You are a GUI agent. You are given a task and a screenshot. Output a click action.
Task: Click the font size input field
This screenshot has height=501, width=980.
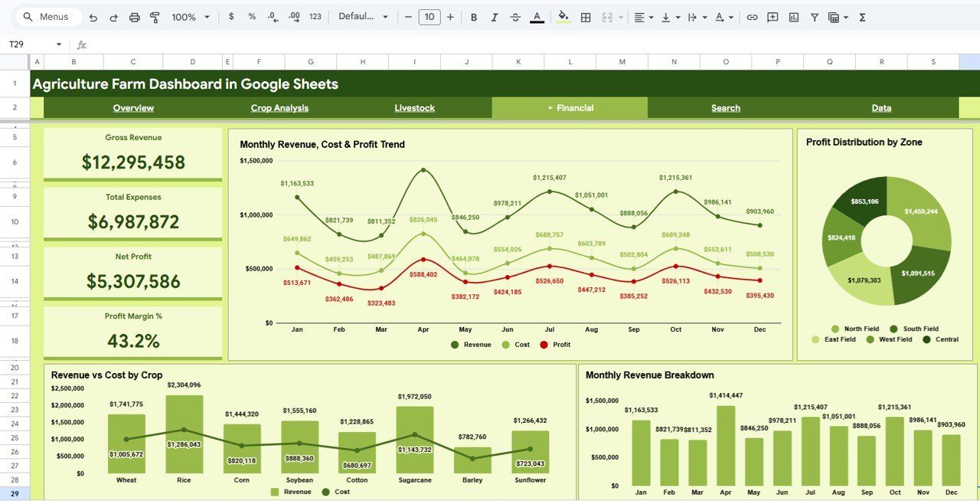point(430,16)
